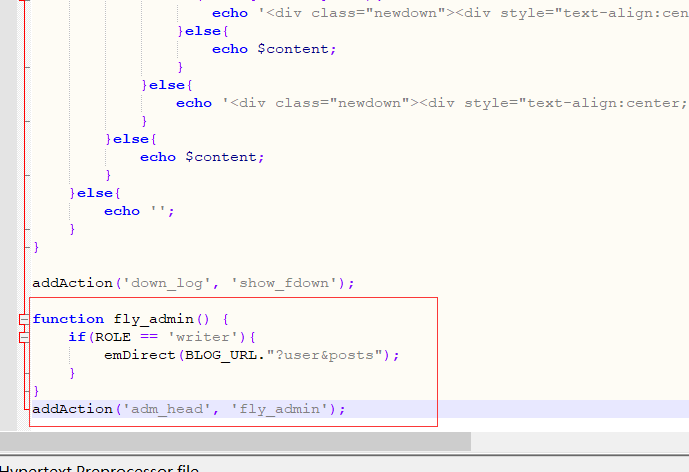The image size is (689, 472).
Task: Click the empty horizontal scrollbar track right of thumb
Action: point(578,441)
